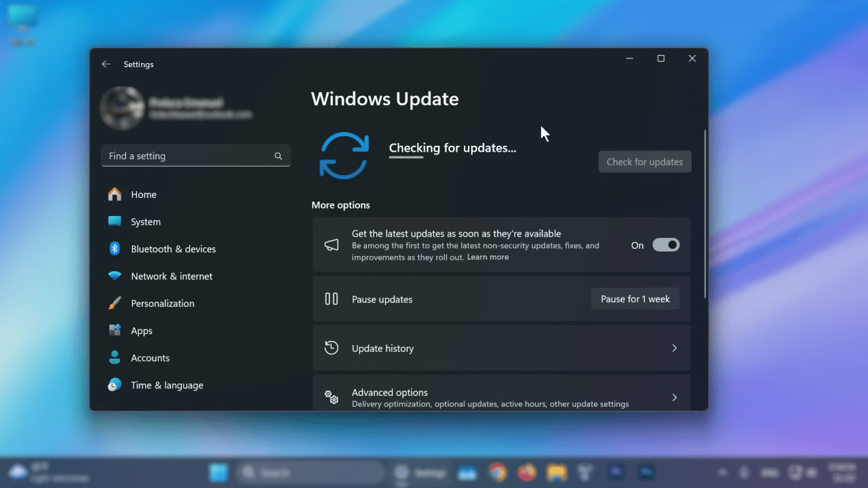Open Advanced options row
The width and height of the screenshot is (868, 488).
(501, 394)
